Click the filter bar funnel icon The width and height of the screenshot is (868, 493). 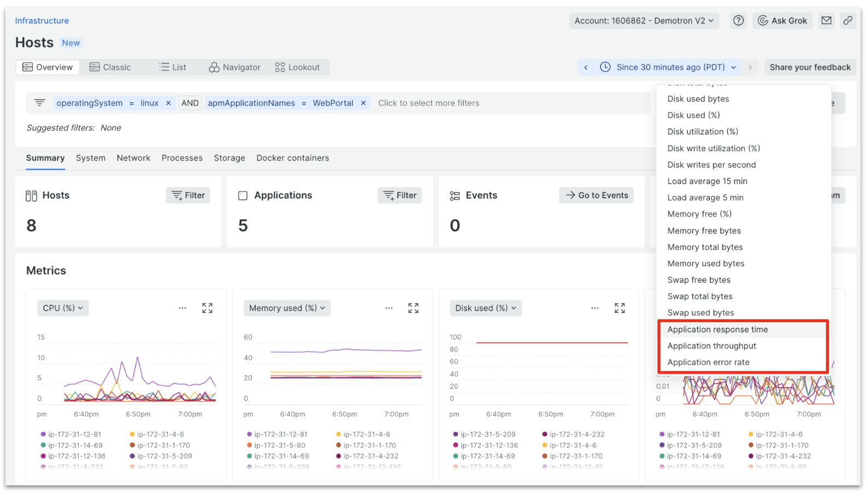click(40, 103)
